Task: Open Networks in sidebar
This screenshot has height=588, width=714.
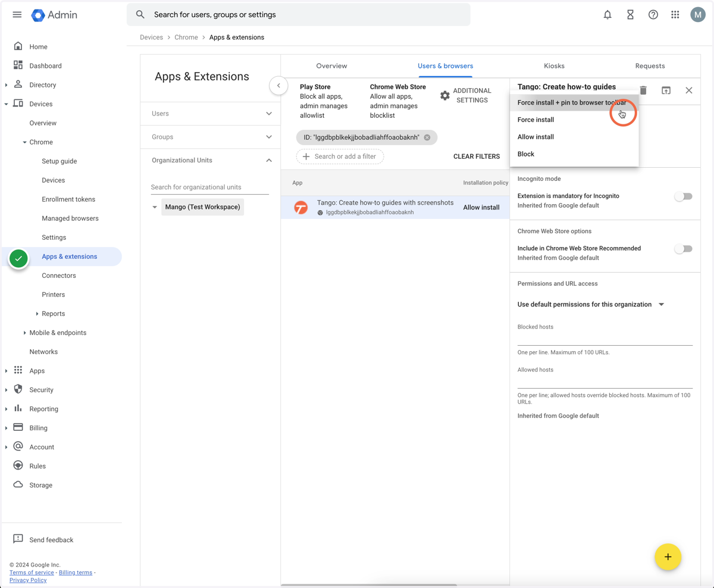Action: coord(43,352)
